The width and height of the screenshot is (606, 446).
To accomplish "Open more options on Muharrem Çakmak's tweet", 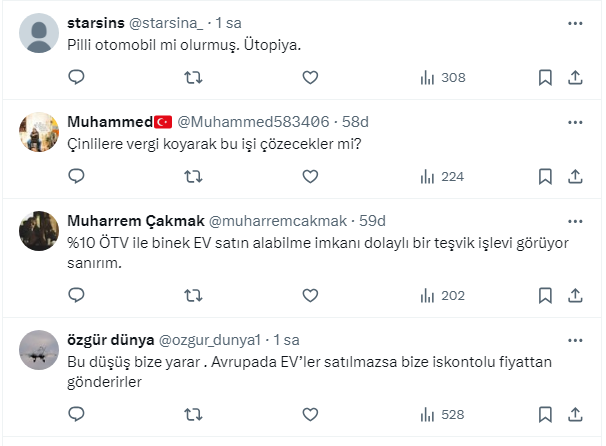I will coord(575,220).
